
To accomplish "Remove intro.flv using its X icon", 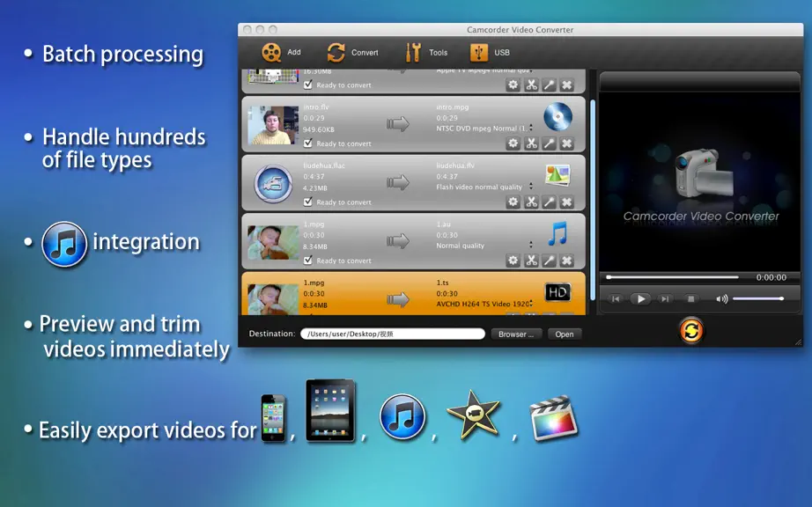I will (x=567, y=143).
